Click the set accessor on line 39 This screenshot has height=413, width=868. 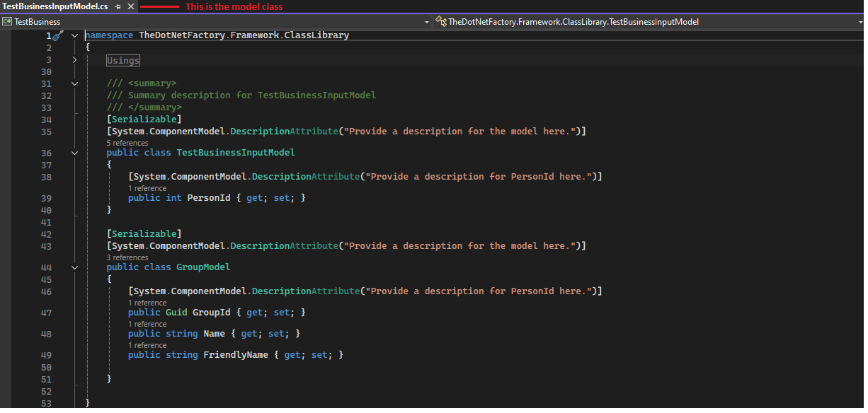(x=282, y=198)
